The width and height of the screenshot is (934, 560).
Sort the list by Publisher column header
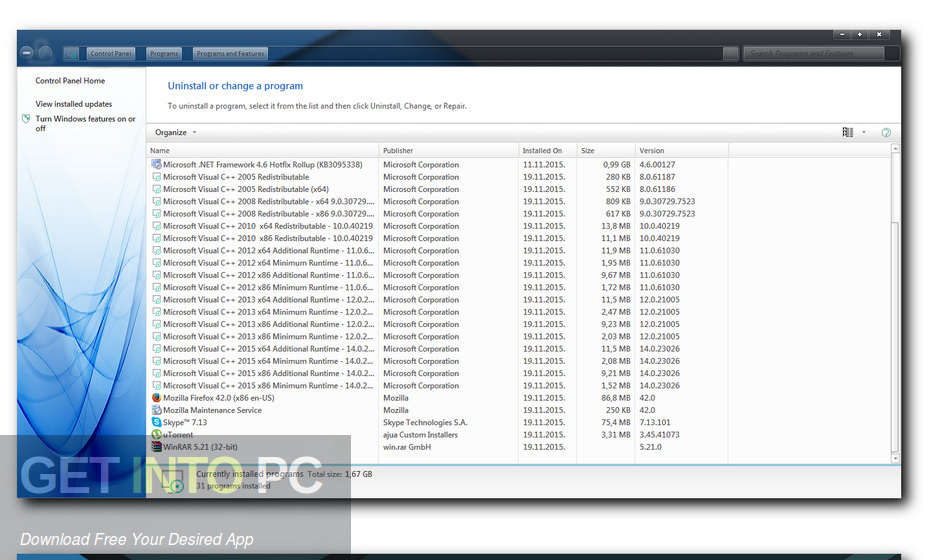click(449, 151)
